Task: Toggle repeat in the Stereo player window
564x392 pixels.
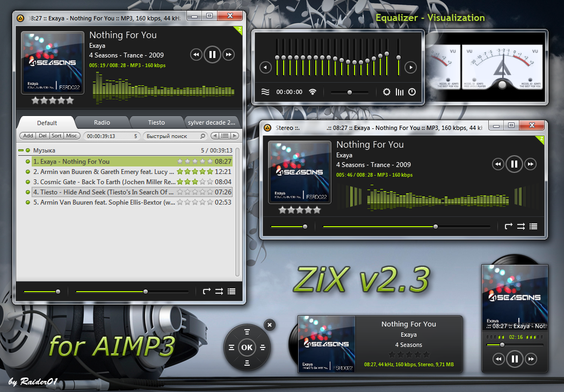Action: click(508, 226)
